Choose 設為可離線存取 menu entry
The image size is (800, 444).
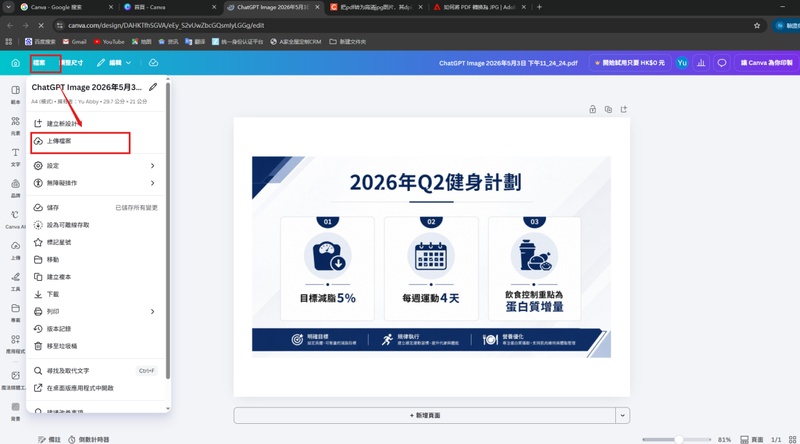[x=96, y=225]
